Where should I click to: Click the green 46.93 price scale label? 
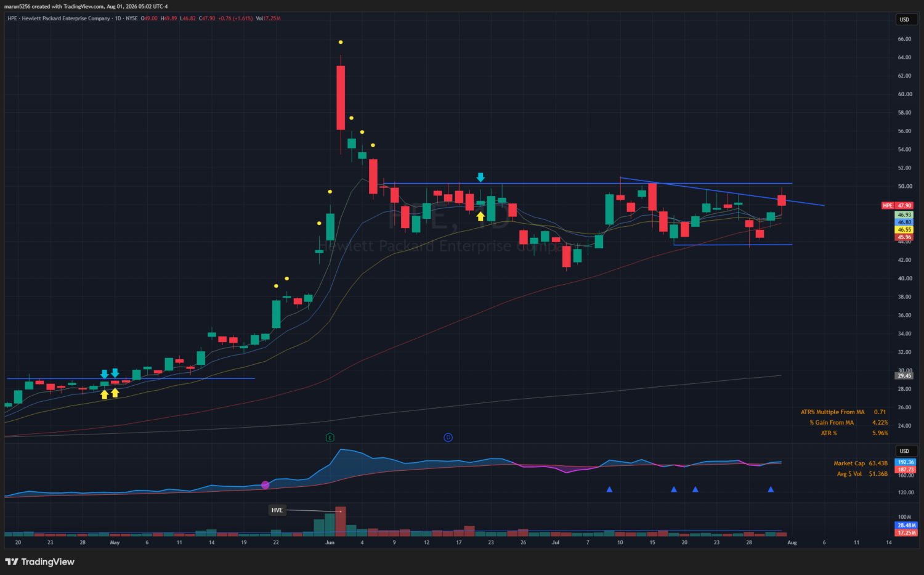(904, 215)
